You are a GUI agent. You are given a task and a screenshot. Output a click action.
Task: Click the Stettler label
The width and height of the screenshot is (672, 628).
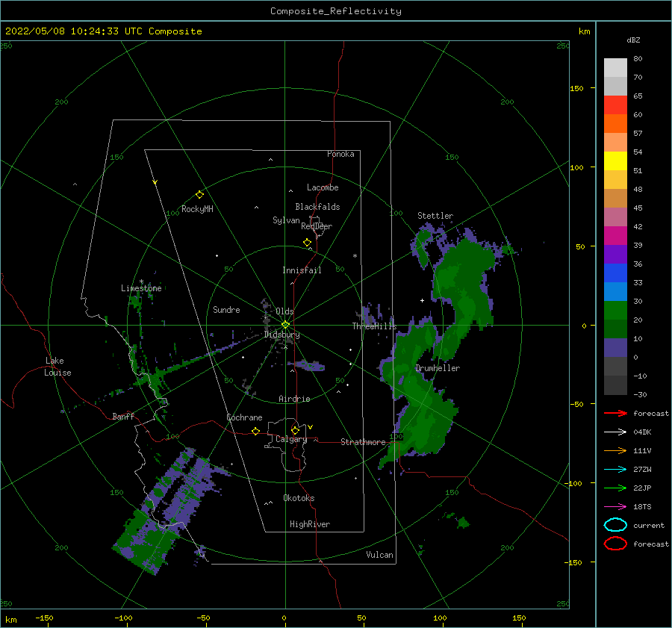tap(435, 216)
